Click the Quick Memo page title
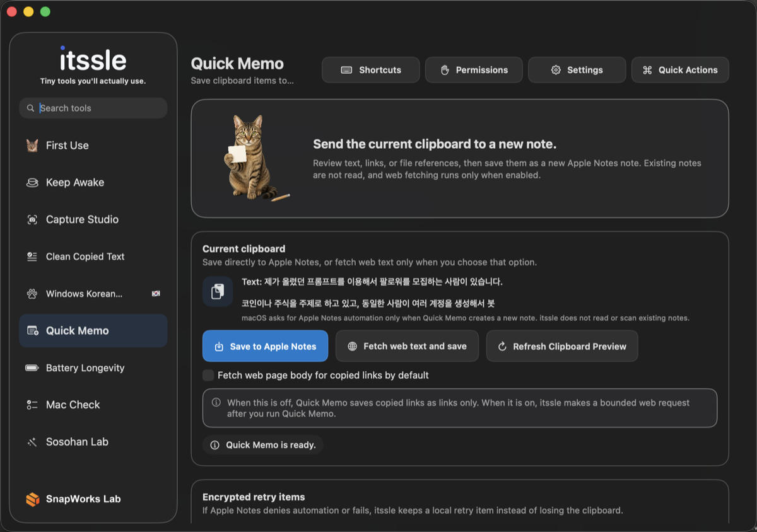 click(237, 64)
